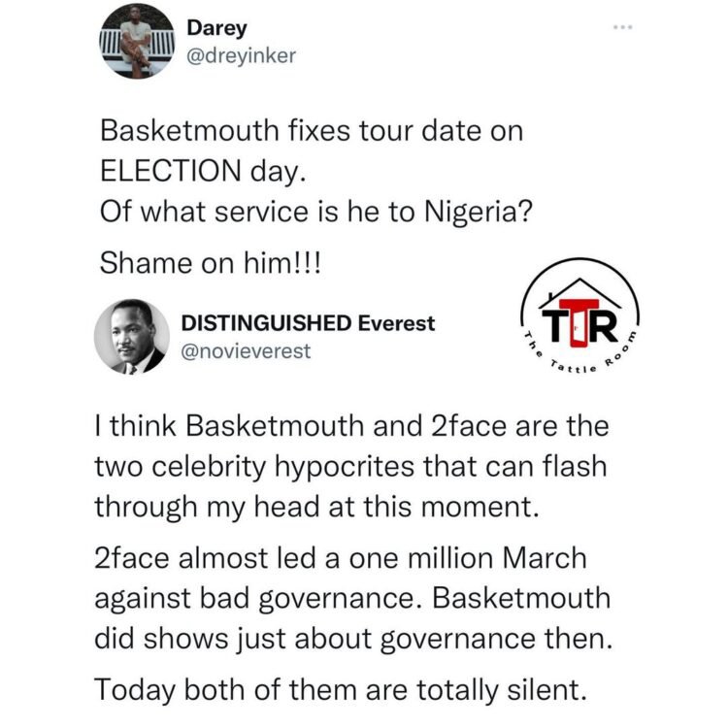Open the DISTINGUISHED Everest display name
This screenshot has height=728, width=728.
309,323
